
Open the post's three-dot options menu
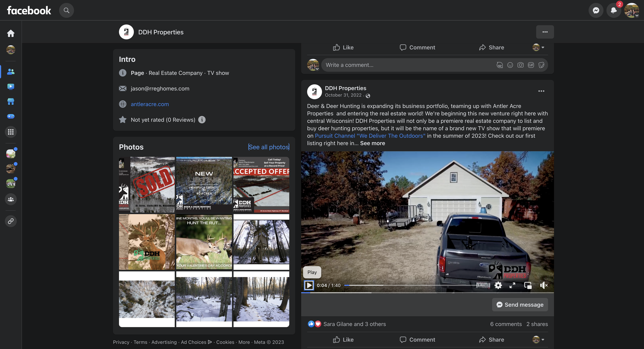click(x=541, y=91)
